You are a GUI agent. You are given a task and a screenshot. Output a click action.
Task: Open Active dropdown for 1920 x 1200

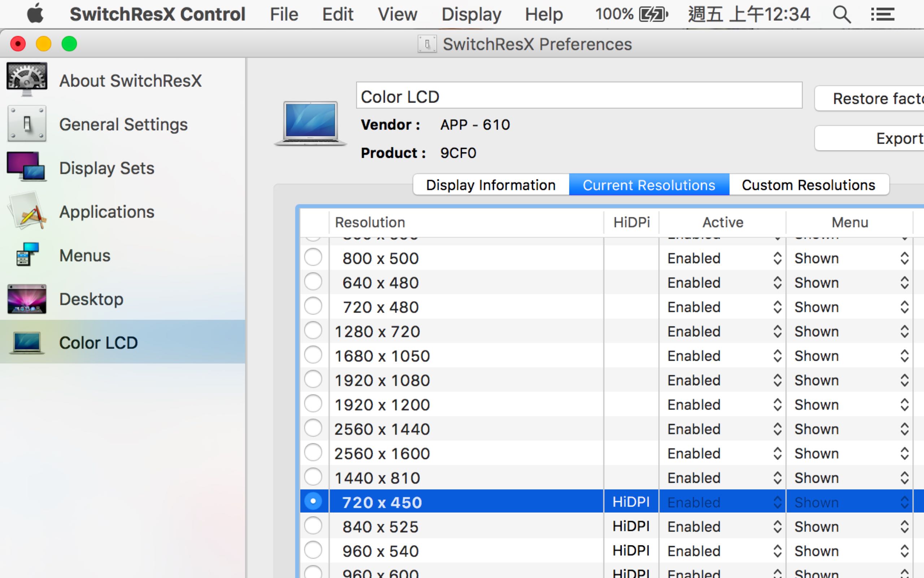[722, 405]
